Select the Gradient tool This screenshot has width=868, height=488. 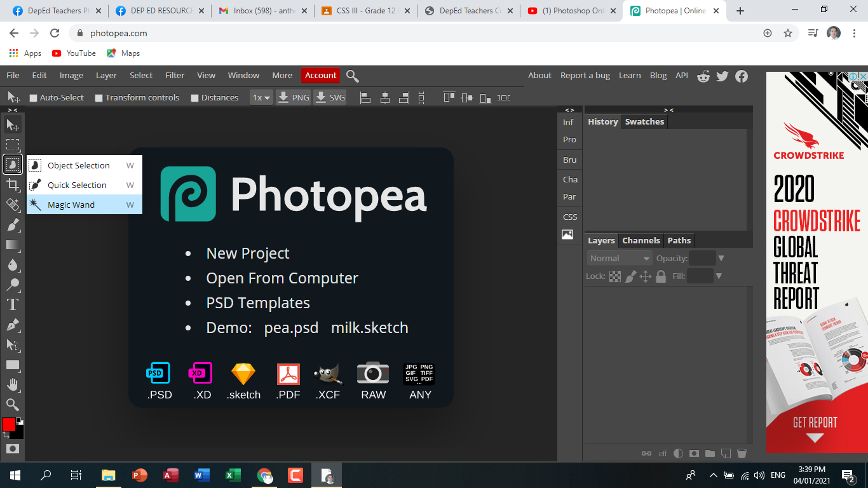(x=13, y=245)
